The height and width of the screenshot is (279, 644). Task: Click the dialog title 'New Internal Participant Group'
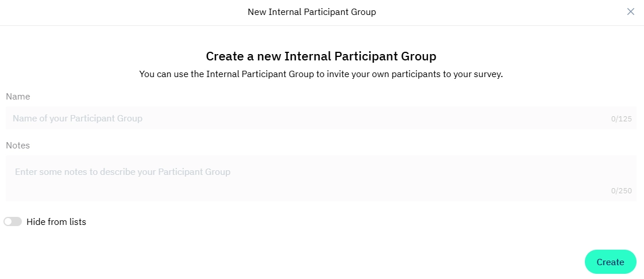(312, 12)
